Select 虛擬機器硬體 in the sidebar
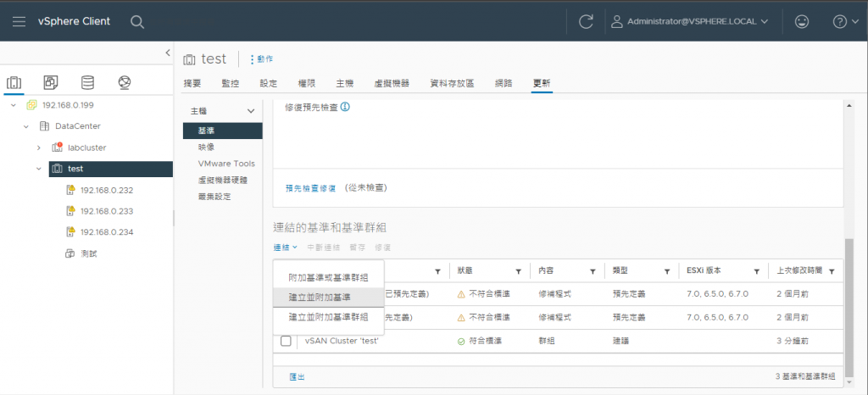Screen dimensions: 868x395 pos(223,180)
